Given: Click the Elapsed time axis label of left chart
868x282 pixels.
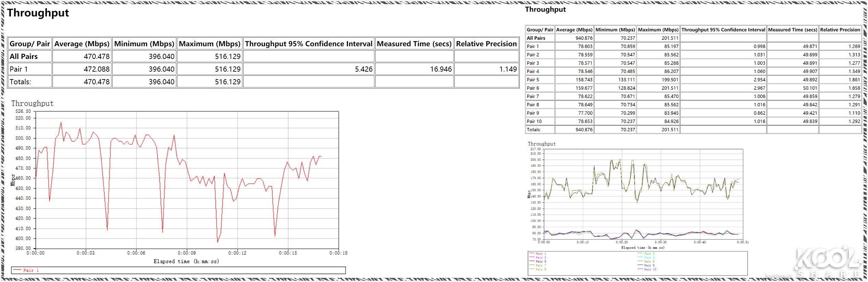Looking at the screenshot, I should coord(186,261).
